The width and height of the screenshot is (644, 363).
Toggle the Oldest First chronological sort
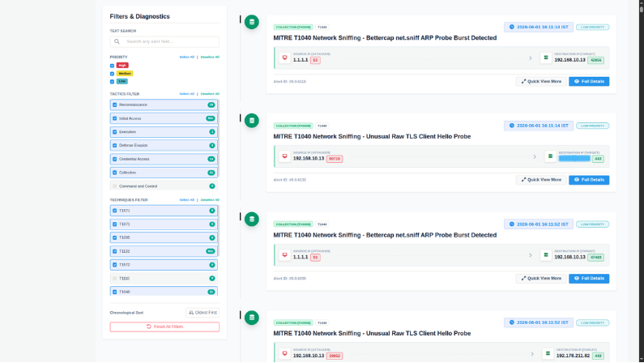coord(203,313)
